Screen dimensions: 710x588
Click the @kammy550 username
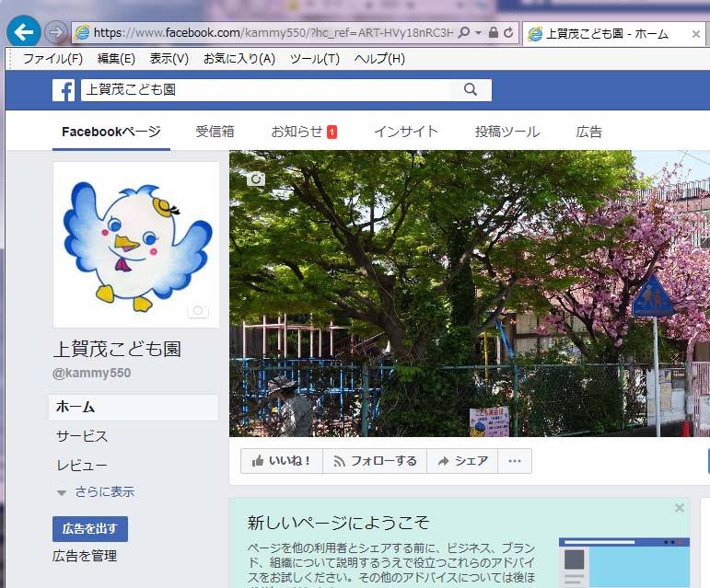pos(92,374)
